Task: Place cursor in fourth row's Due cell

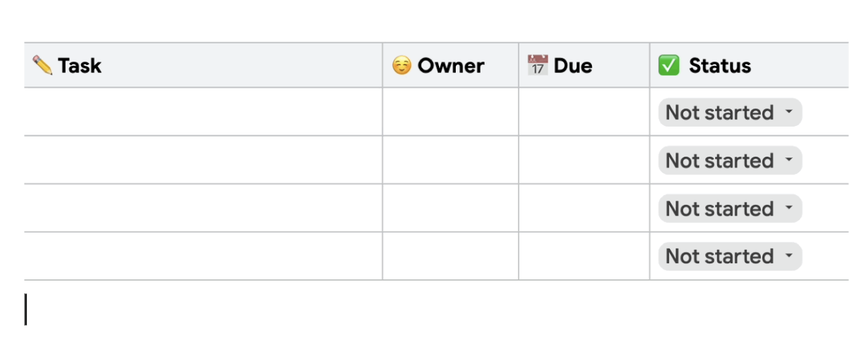Action: tap(584, 256)
